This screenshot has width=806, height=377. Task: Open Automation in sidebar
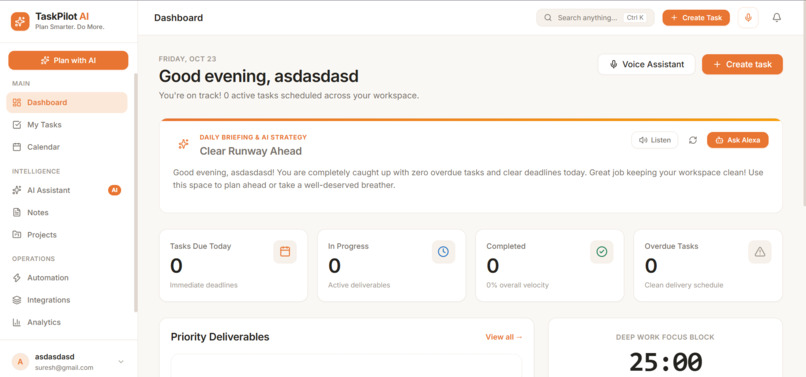(x=67, y=278)
